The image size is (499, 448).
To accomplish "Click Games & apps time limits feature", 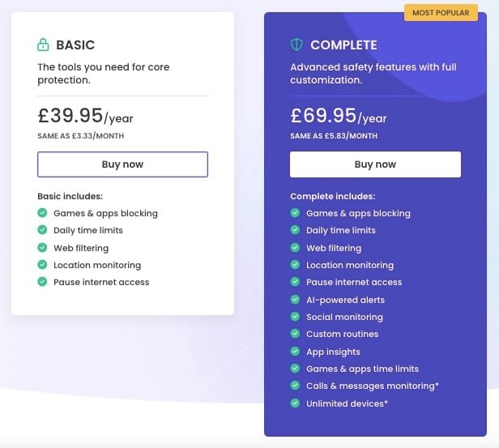I will (x=362, y=369).
